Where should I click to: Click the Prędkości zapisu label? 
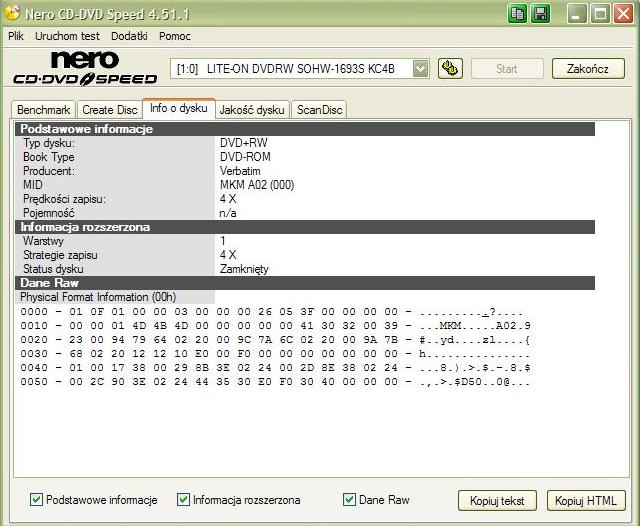64,199
